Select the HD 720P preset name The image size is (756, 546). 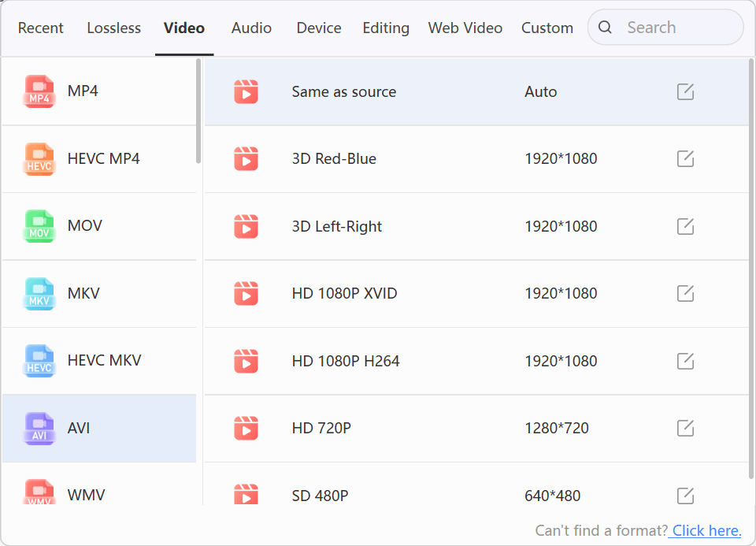(321, 428)
